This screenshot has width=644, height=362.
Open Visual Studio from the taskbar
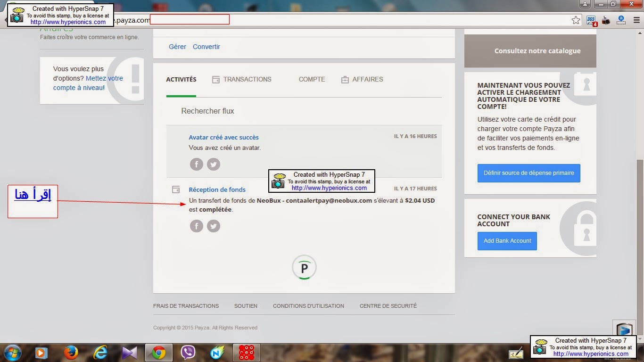pyautogui.click(x=129, y=353)
